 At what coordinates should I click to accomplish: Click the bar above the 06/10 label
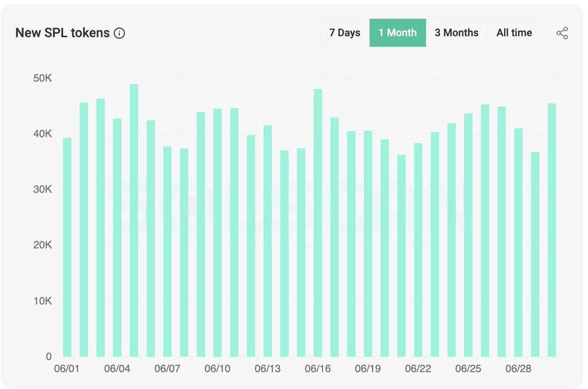point(218,233)
